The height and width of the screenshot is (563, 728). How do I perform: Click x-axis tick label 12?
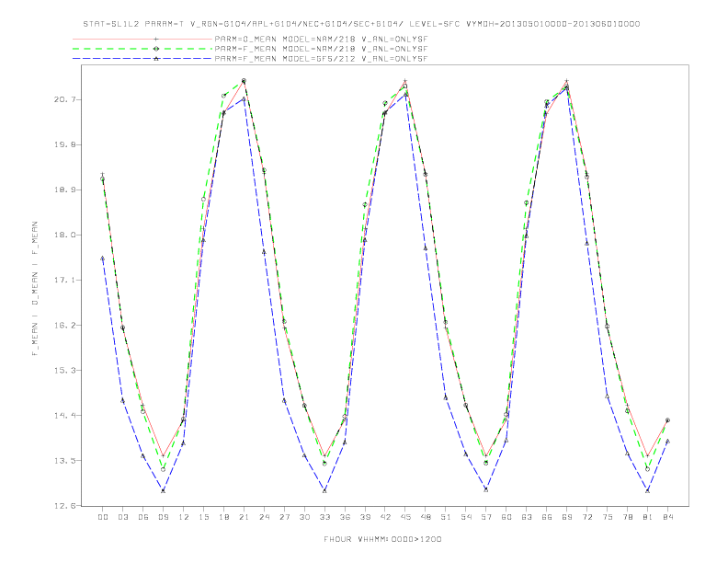coord(184,517)
